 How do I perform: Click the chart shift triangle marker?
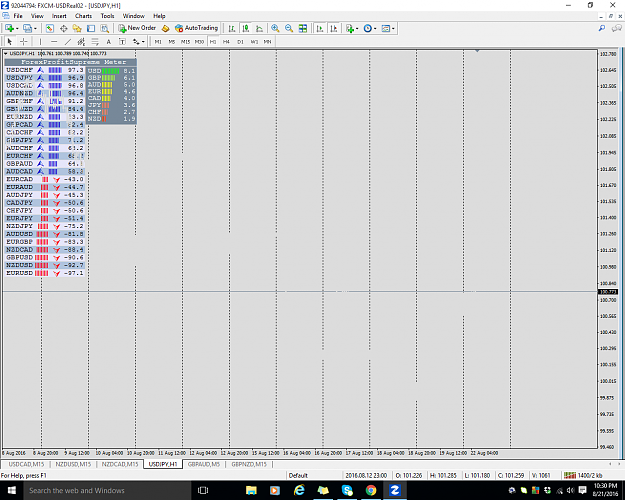point(477,51)
